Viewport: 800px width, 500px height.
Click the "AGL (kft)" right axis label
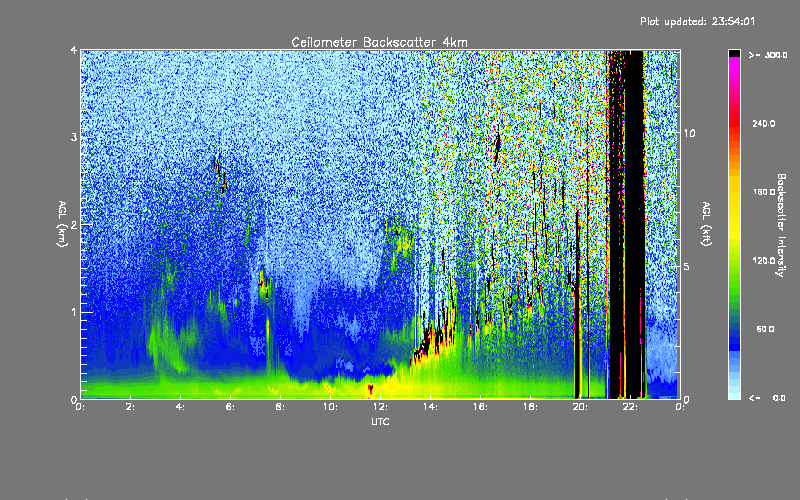(706, 224)
